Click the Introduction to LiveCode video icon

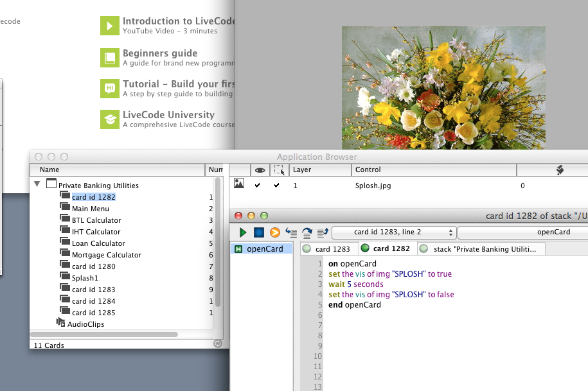[x=110, y=26]
